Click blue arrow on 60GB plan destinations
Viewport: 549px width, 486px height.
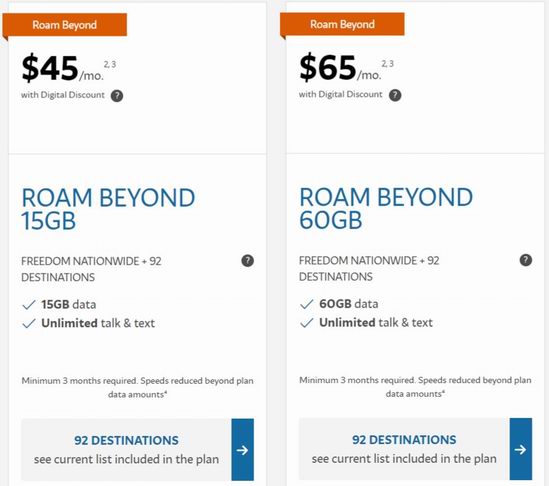[x=521, y=449]
